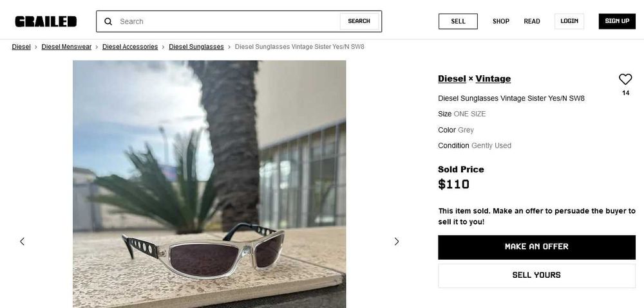Show the previous product photo

coord(22,242)
